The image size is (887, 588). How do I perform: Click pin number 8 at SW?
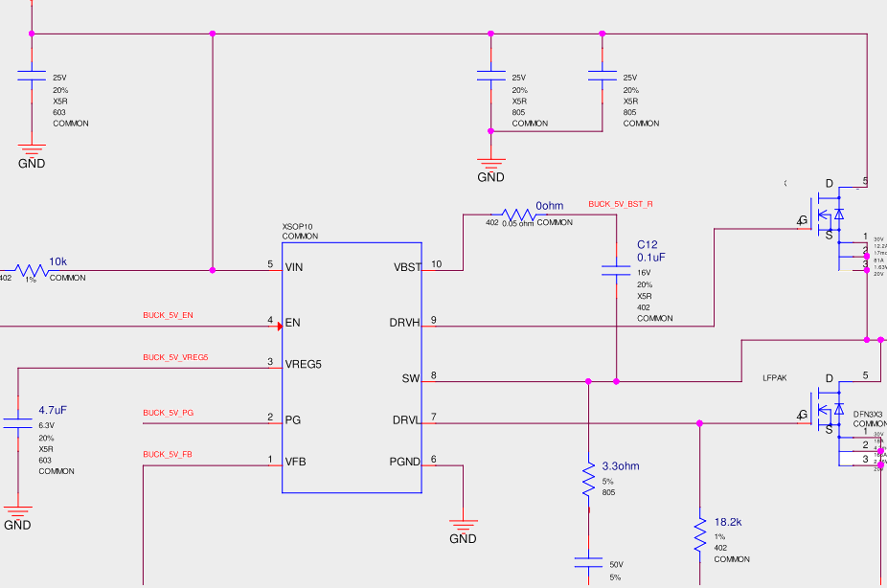pos(433,375)
